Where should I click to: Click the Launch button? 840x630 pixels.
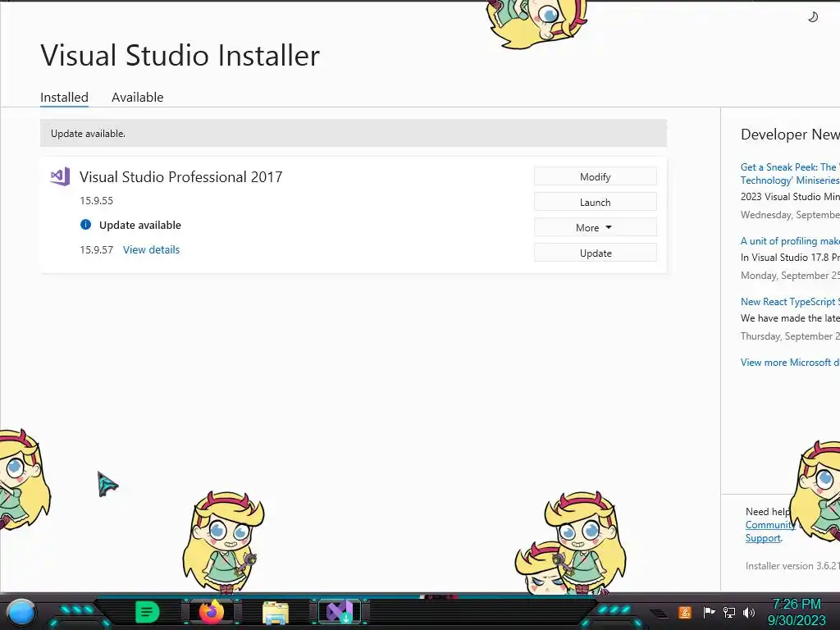tap(596, 202)
